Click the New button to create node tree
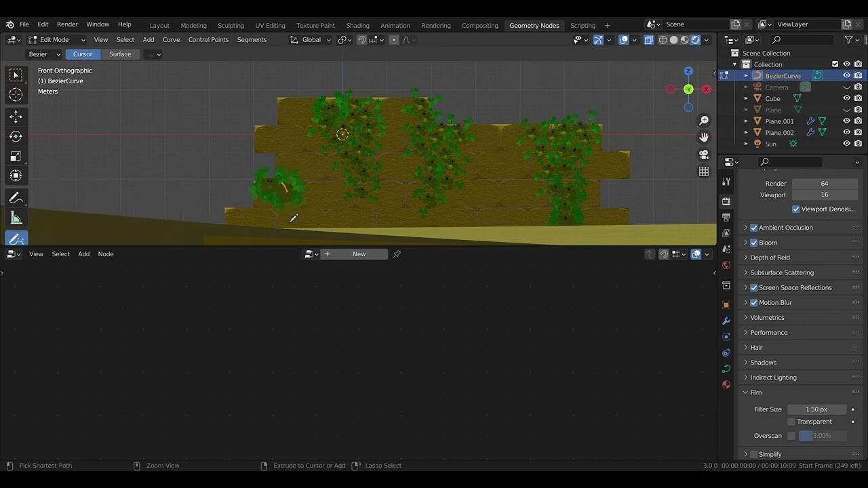This screenshot has height=488, width=868. (359, 253)
